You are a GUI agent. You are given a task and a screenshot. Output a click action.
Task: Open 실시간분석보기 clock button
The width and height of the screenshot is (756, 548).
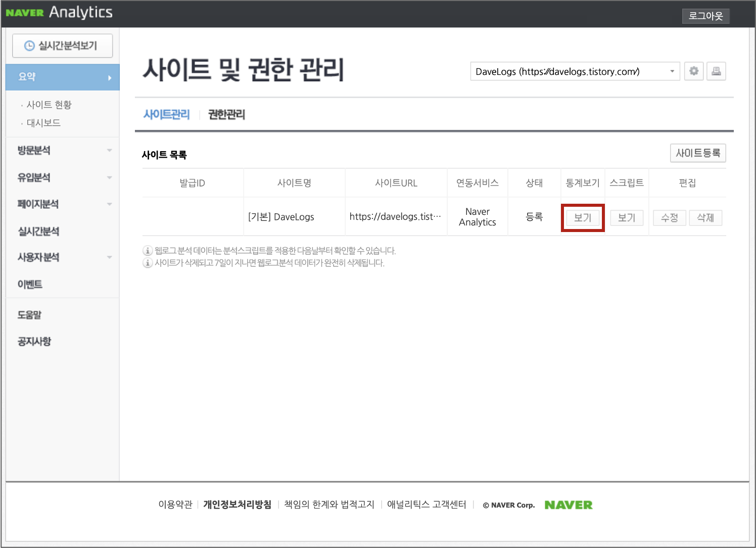point(63,46)
